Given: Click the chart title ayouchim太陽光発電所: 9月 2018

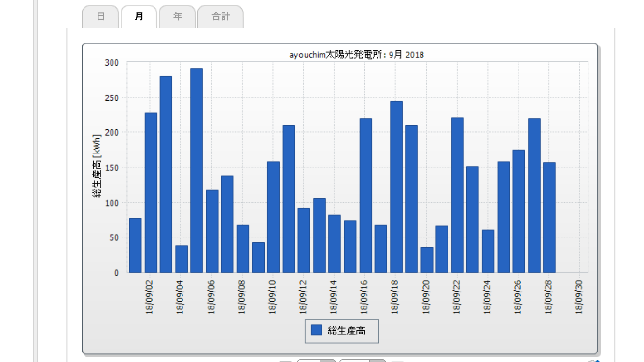Looking at the screenshot, I should (x=356, y=55).
